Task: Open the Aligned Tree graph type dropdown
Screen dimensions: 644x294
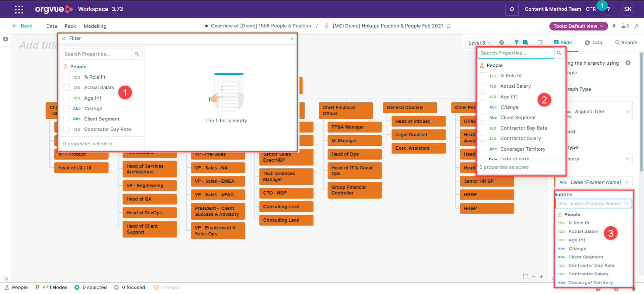Action: (x=599, y=112)
